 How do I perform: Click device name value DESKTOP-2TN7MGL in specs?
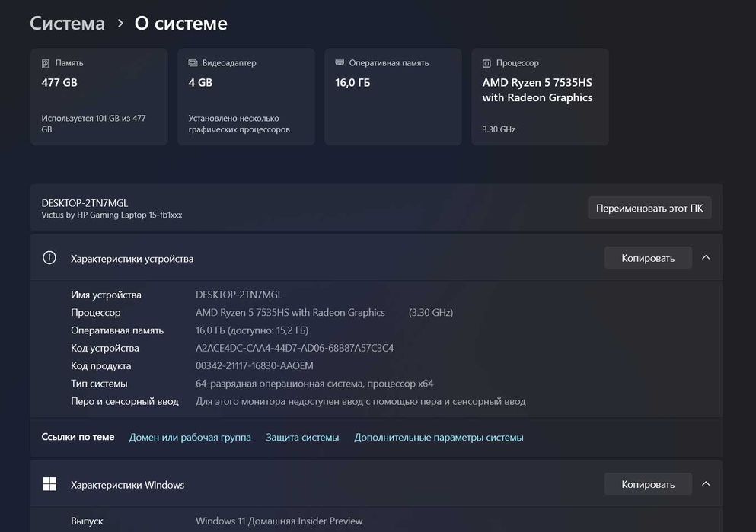click(x=238, y=295)
